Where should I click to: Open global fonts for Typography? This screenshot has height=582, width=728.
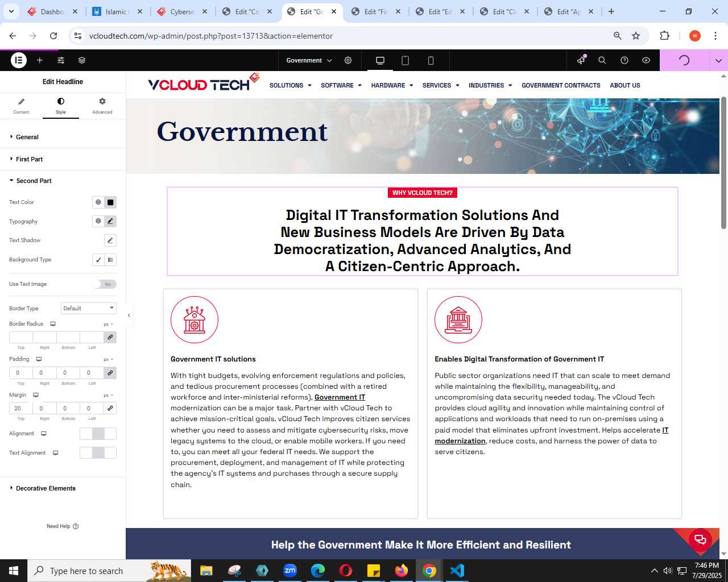coord(98,221)
